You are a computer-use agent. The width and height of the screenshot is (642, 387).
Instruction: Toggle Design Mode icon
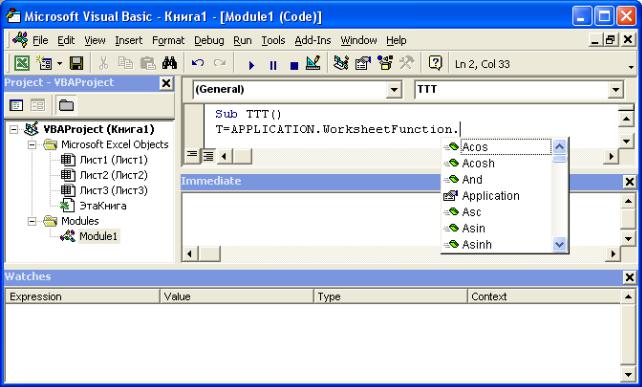313,63
